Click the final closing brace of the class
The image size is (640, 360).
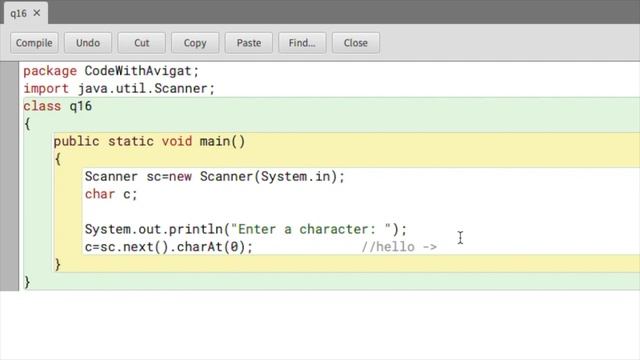pyautogui.click(x=27, y=282)
